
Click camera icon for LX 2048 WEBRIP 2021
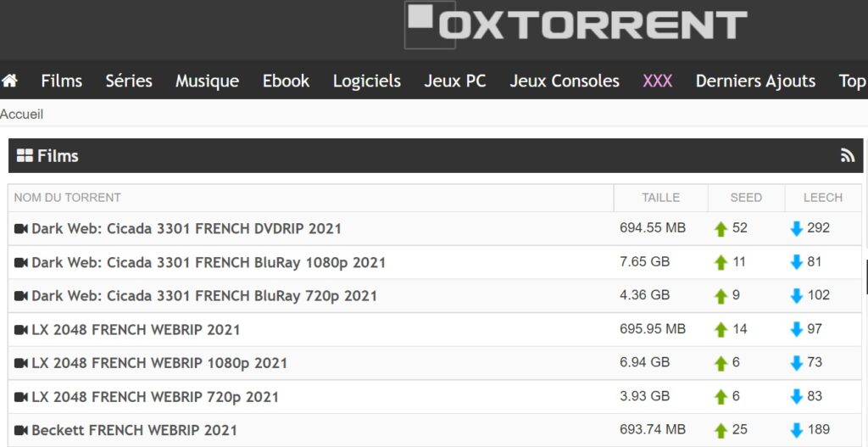[21, 330]
